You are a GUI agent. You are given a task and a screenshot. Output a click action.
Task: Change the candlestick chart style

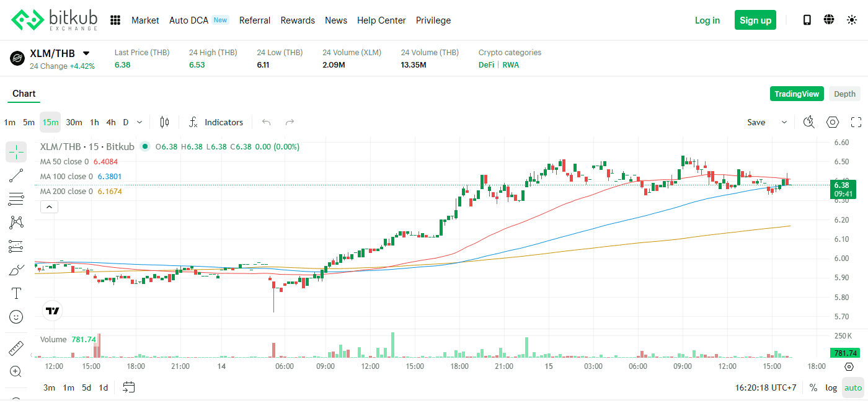[x=164, y=122]
